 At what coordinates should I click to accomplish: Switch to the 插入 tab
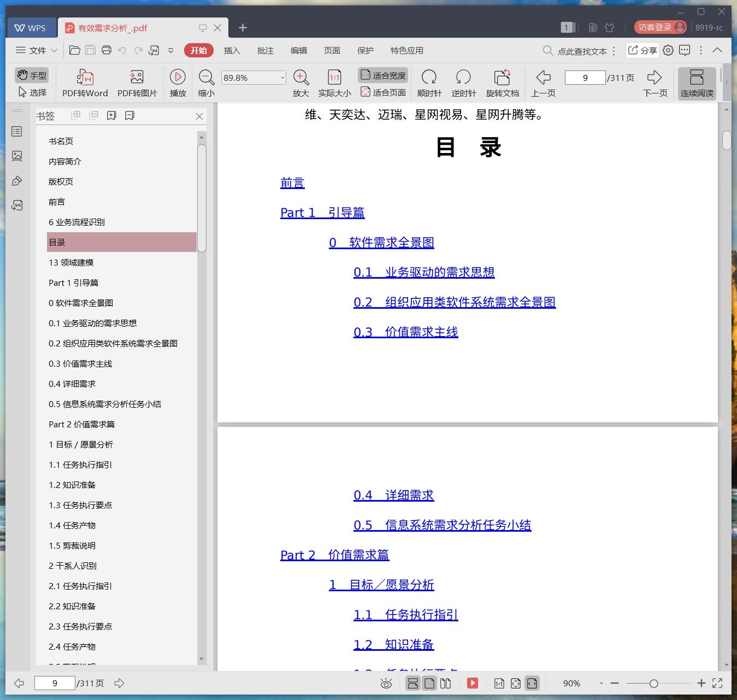coord(232,50)
